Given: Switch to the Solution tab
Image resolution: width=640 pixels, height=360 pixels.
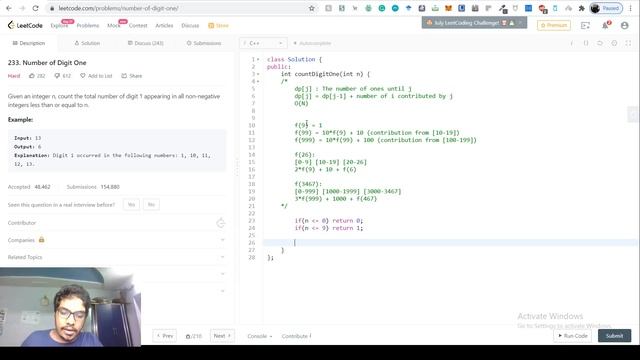Looking at the screenshot, I should pyautogui.click(x=87, y=43).
